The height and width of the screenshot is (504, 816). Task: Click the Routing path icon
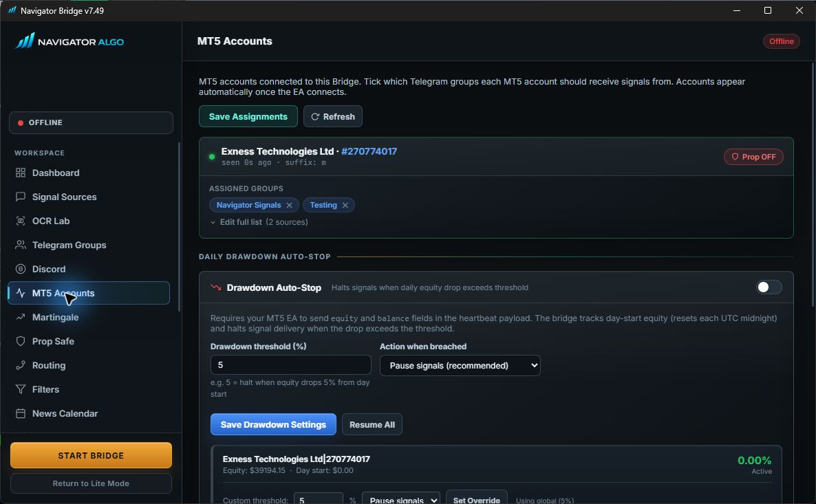pyautogui.click(x=20, y=365)
